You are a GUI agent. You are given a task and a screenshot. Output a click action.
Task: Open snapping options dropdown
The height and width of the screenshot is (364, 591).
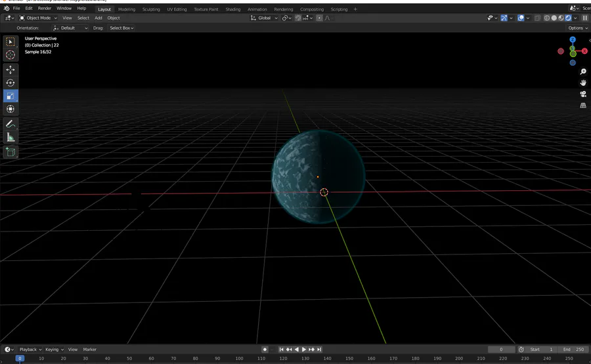pos(307,18)
